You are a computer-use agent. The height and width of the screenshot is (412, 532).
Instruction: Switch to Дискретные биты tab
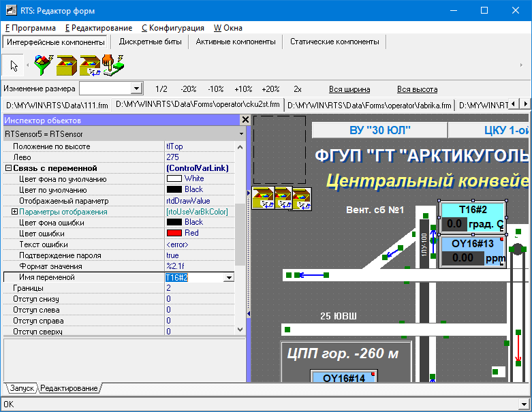pos(151,42)
